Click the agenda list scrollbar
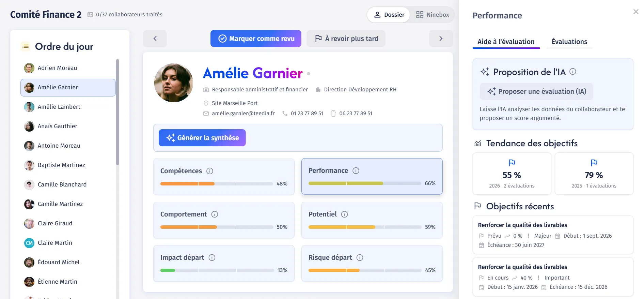644x299 pixels. tap(117, 112)
